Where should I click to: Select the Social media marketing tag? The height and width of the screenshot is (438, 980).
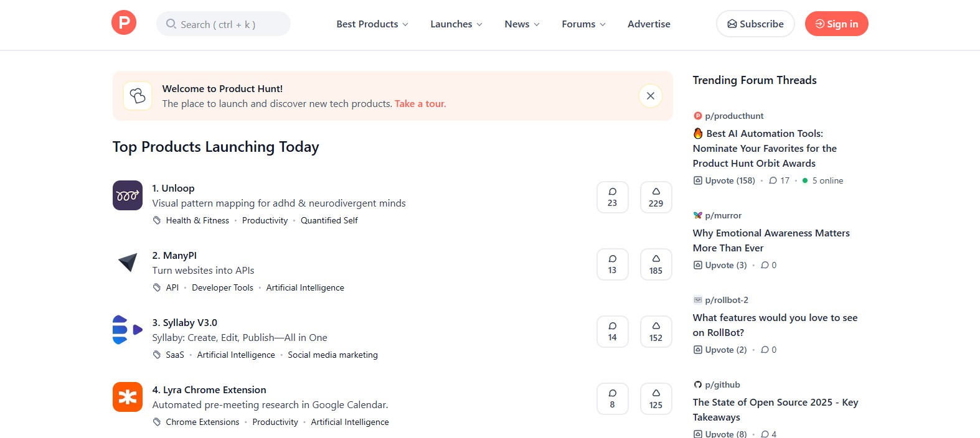(x=332, y=355)
